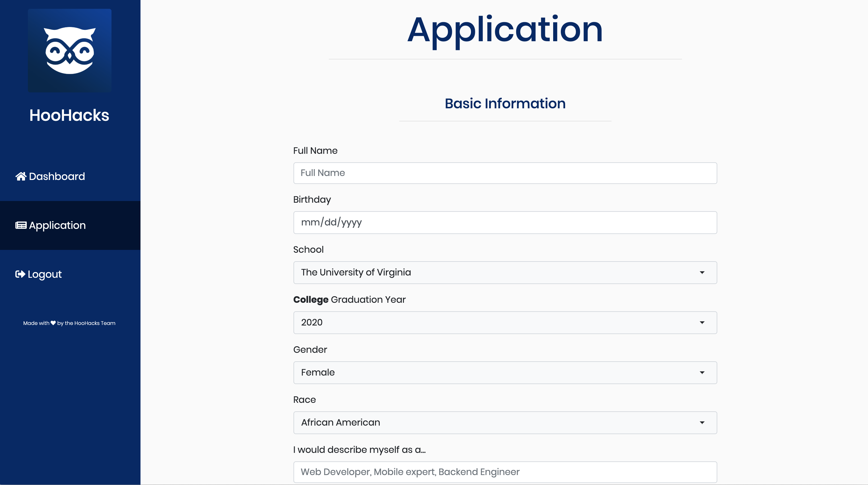868x485 pixels.
Task: Change School from The University of Virginia
Action: [x=505, y=272]
